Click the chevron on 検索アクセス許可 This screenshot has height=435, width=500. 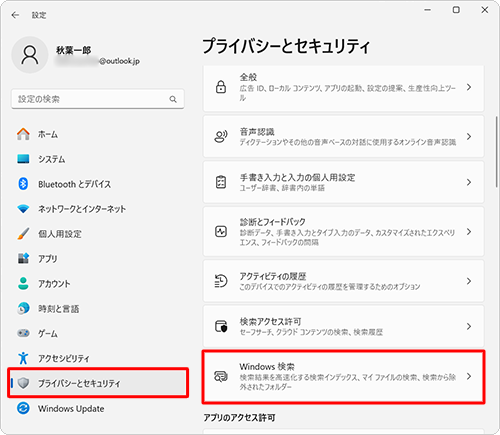(x=469, y=326)
